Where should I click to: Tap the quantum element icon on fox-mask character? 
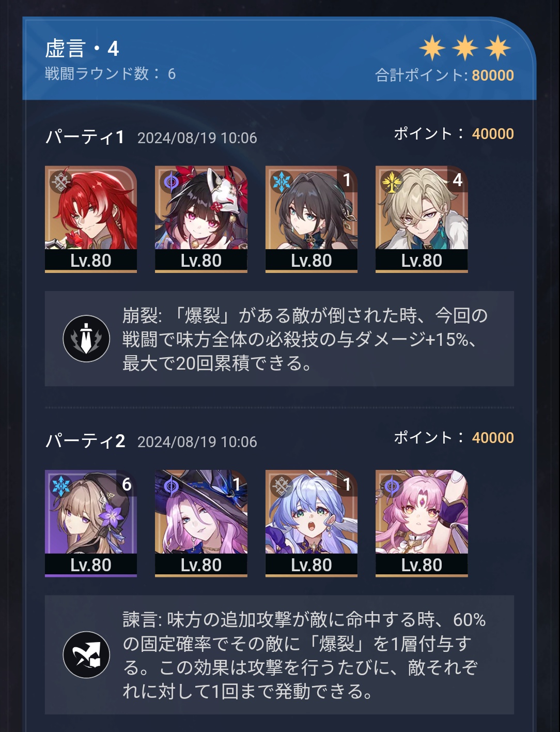click(x=171, y=182)
